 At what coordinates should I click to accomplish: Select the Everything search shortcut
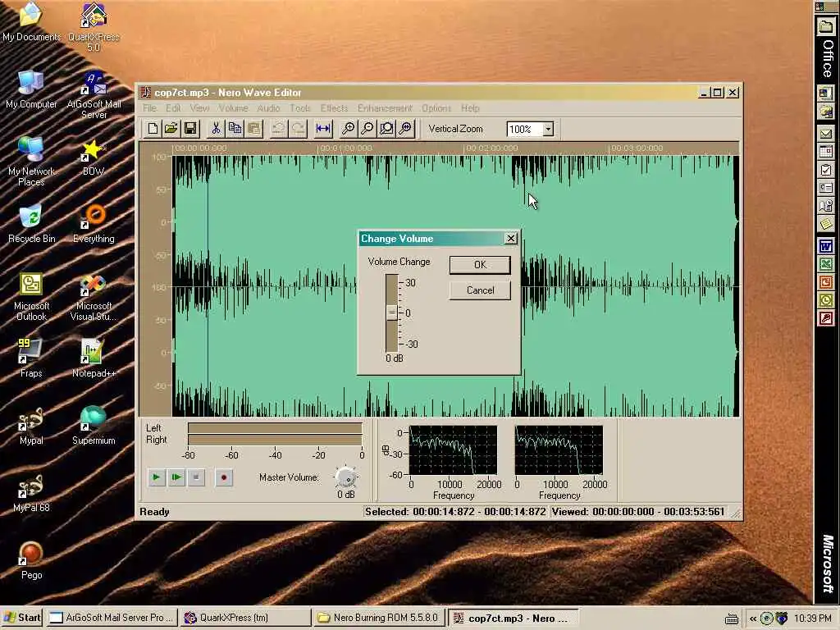(94, 224)
